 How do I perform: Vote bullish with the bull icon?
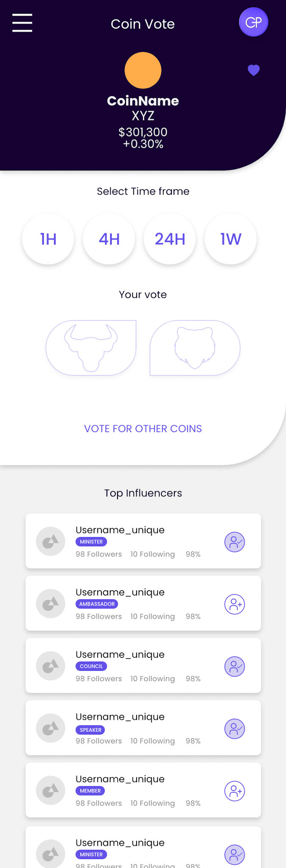tap(91, 348)
